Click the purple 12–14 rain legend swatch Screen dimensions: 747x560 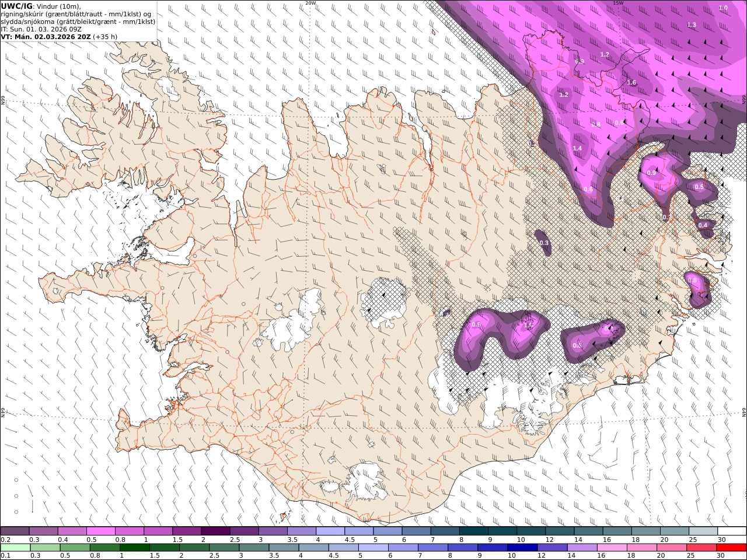pos(551,547)
